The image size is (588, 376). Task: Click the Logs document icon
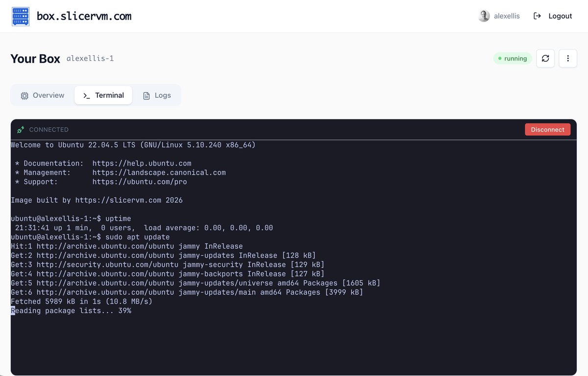(147, 96)
